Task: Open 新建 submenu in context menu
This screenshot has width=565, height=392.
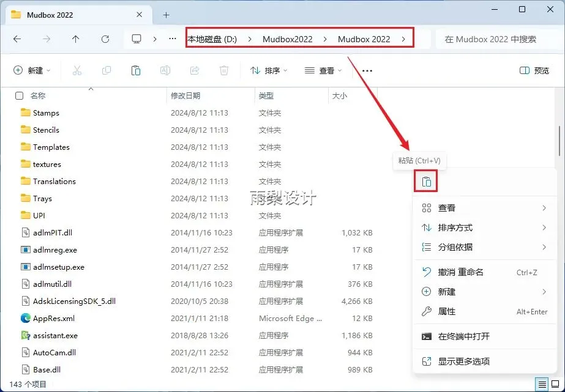Action: click(x=484, y=292)
